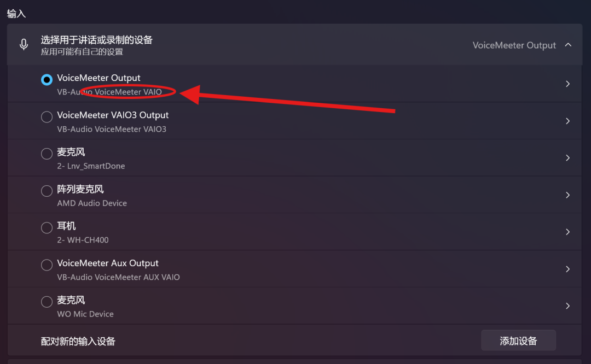This screenshot has height=364, width=591.
Task: Select VoiceMeeter VAIO3 Output radio button
Action: tap(47, 117)
